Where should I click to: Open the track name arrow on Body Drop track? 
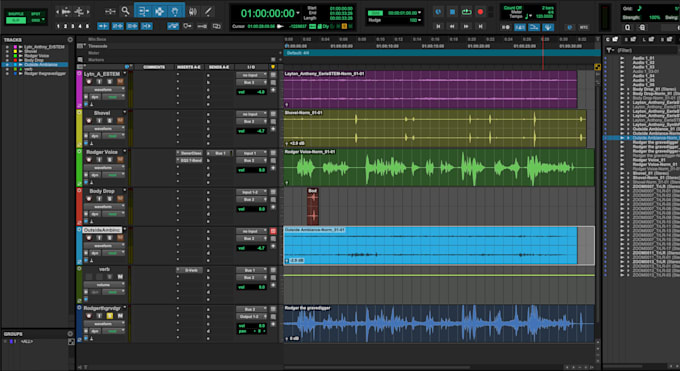124,190
